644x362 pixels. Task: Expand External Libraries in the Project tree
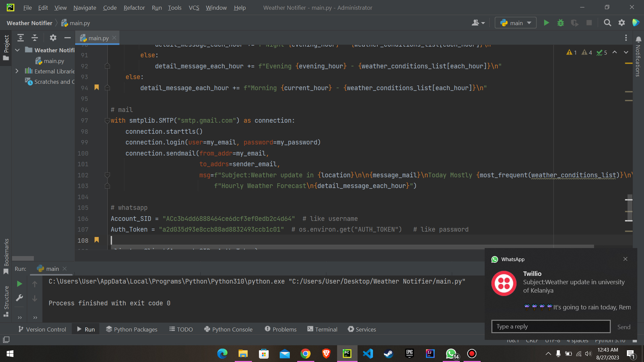17,71
